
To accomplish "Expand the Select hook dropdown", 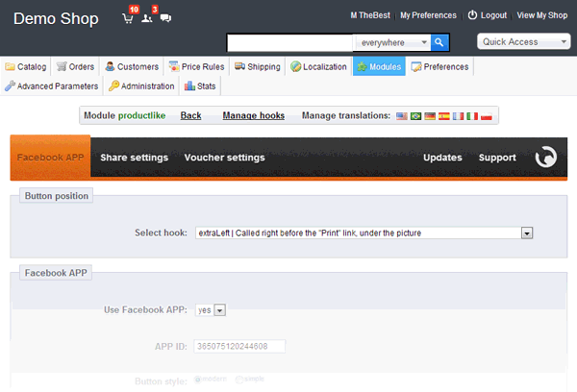I will pyautogui.click(x=526, y=233).
